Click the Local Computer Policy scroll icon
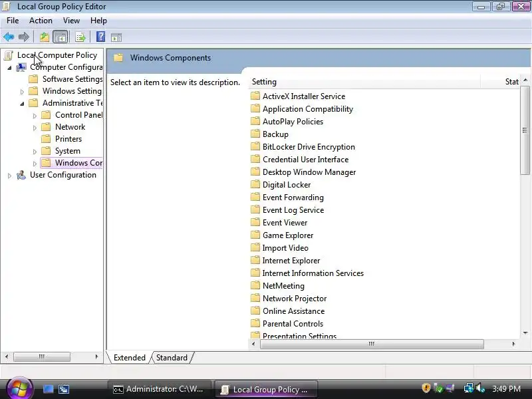Image resolution: width=532 pixels, height=399 pixels. click(x=9, y=55)
